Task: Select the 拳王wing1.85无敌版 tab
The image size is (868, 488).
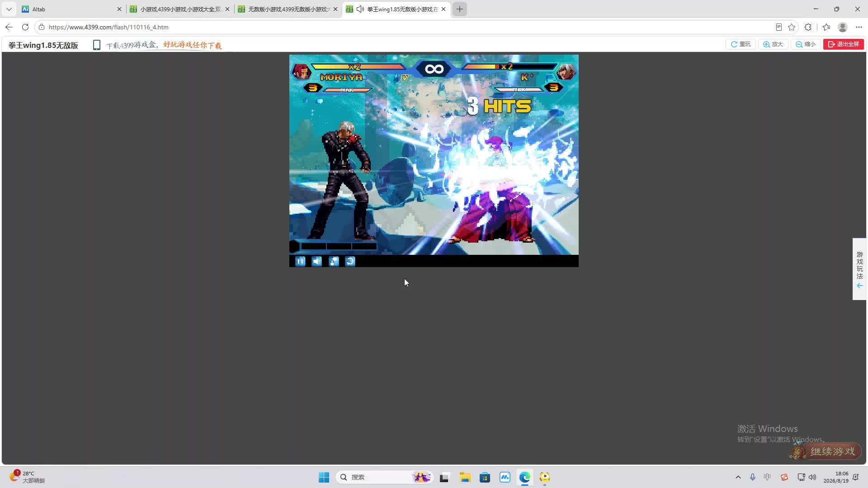Action: click(x=396, y=9)
